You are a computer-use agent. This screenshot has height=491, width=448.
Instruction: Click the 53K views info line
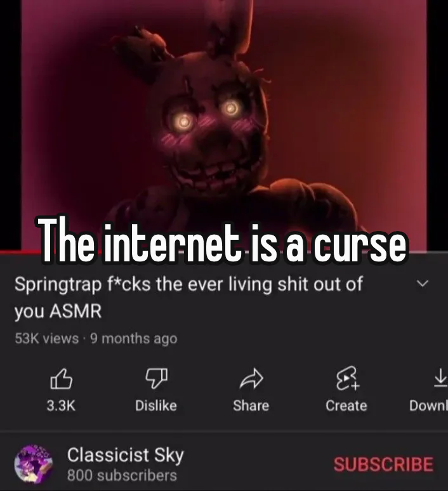click(96, 339)
